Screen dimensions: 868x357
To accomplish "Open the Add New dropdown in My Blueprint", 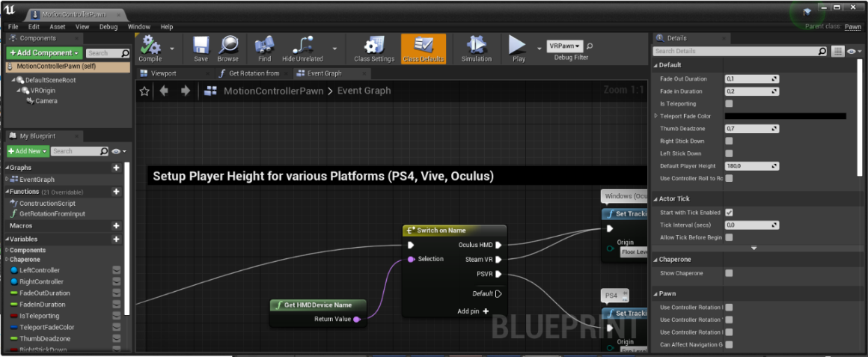I will pos(28,151).
